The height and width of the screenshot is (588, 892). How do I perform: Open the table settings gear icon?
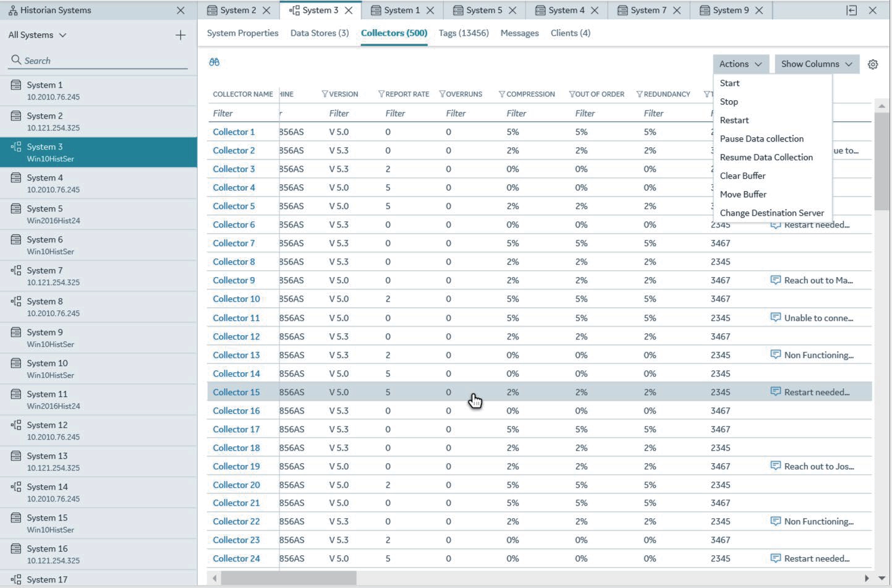(x=873, y=64)
